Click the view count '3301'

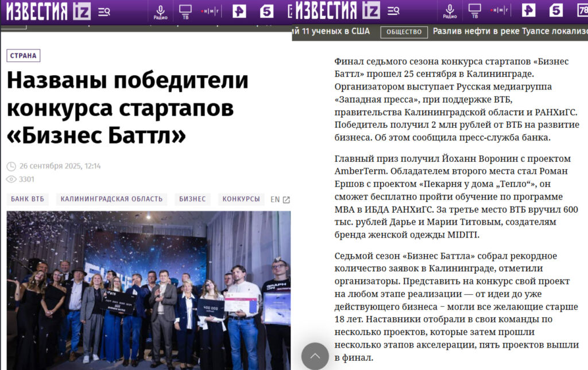point(26,180)
